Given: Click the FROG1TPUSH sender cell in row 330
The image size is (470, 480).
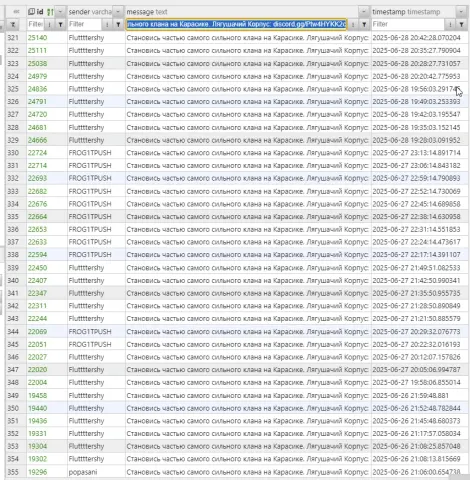Looking at the screenshot, I should (x=96, y=153).
